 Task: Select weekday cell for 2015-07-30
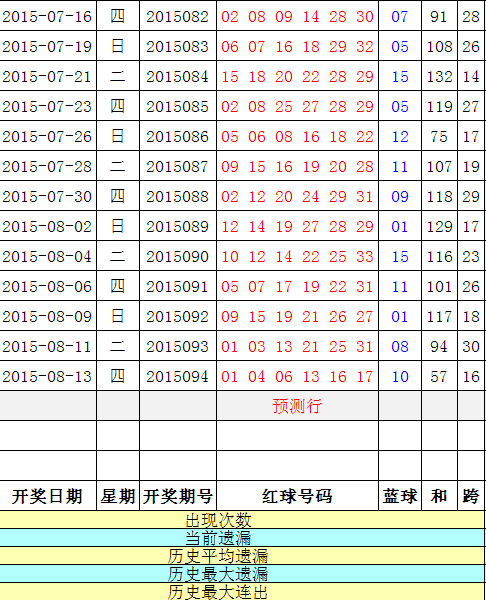click(x=117, y=196)
